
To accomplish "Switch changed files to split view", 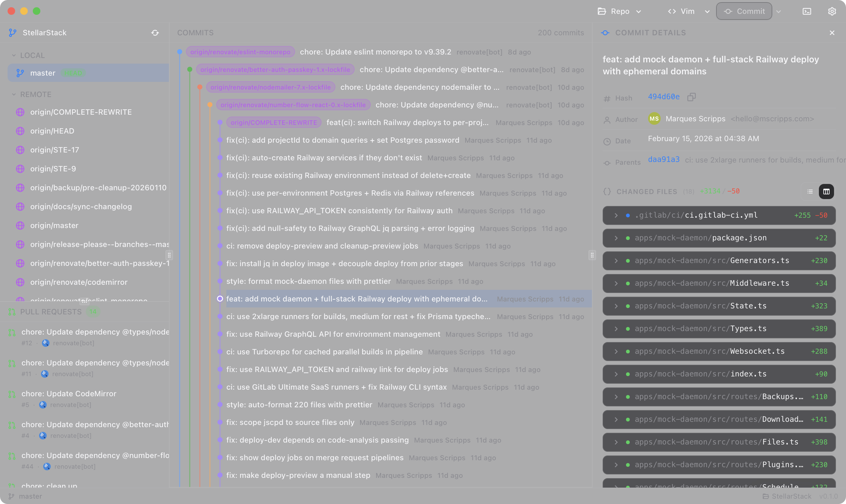I will [826, 192].
